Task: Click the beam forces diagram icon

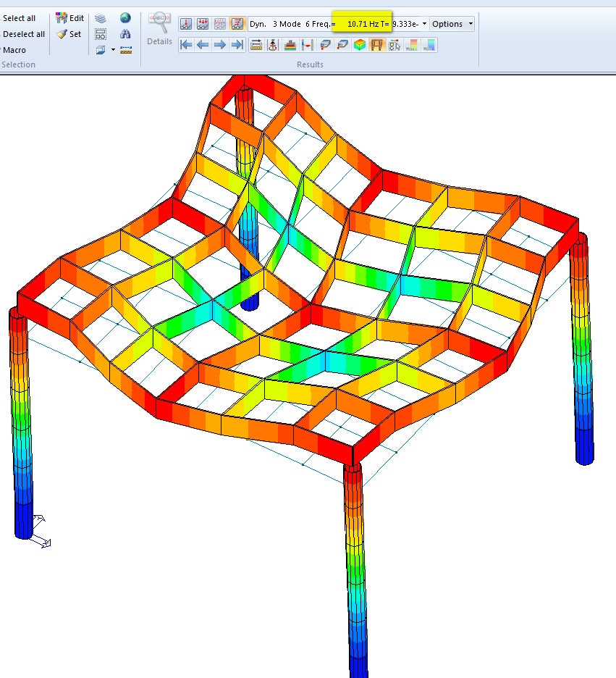Action: point(308,44)
